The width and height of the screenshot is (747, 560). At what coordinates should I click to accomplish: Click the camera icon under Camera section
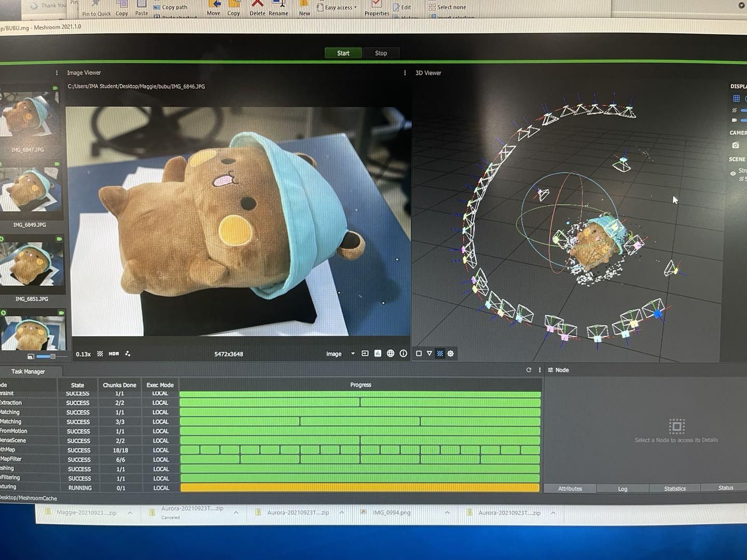pyautogui.click(x=736, y=145)
